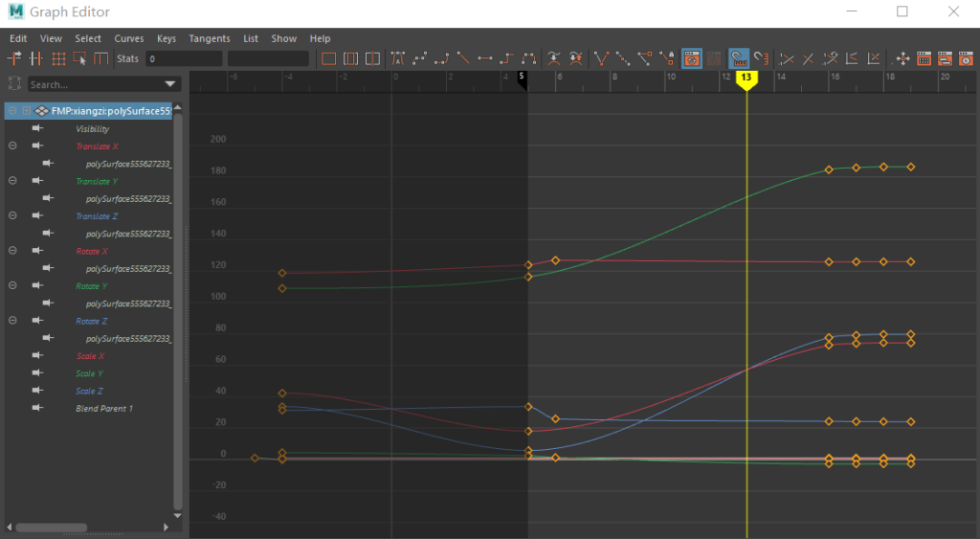
Task: Apply Spline tangents
Action: coord(419,58)
